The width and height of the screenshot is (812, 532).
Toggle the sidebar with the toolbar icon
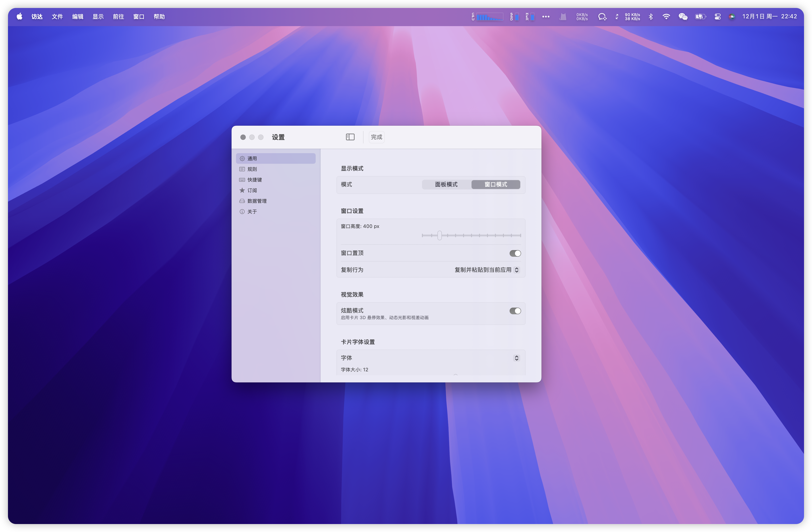350,137
